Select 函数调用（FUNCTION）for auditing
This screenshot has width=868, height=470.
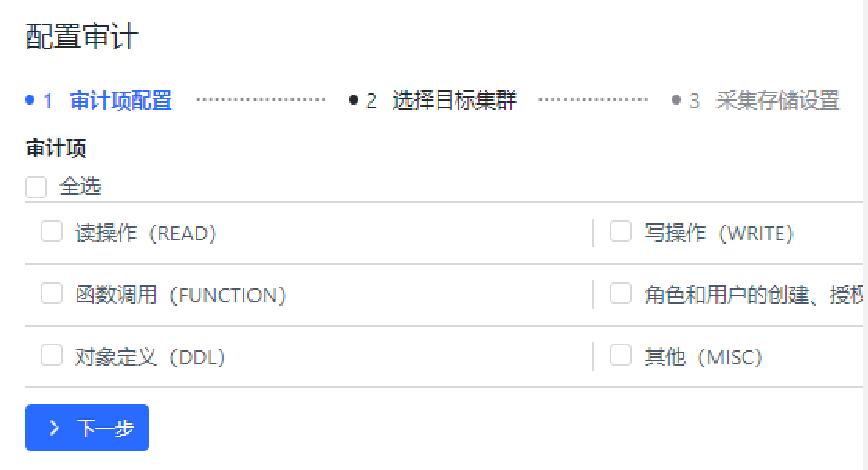point(52,293)
